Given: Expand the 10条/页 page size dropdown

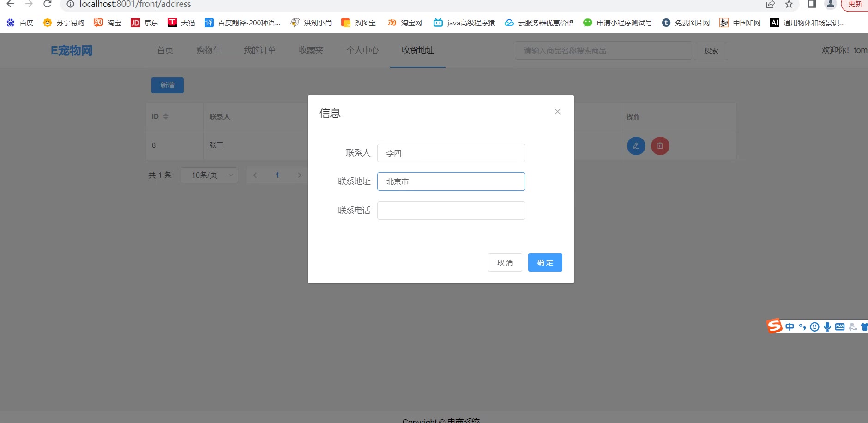Looking at the screenshot, I should point(210,175).
